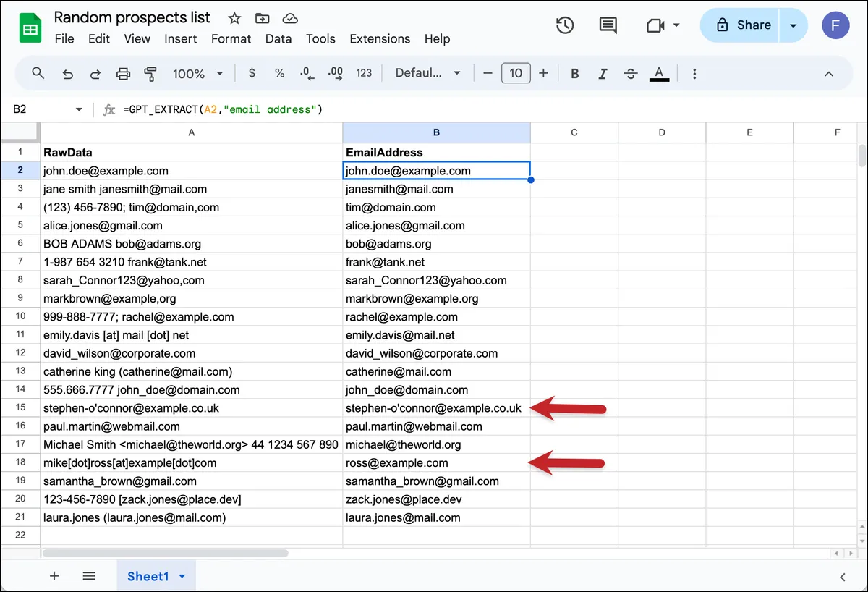Star the Random prospects list document
This screenshot has width=868, height=592.
234,18
